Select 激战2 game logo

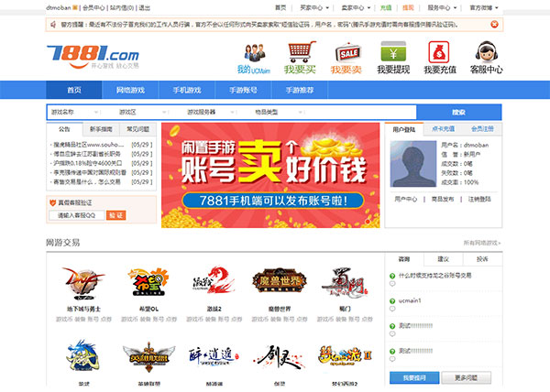pos(214,280)
